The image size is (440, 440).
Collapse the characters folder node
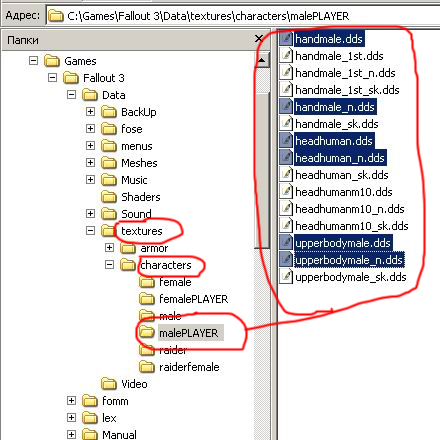[109, 264]
